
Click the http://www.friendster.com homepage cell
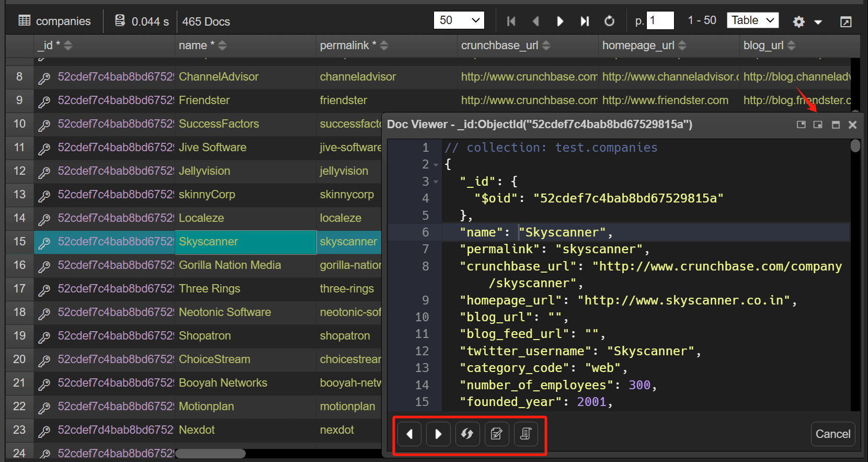tap(669, 100)
